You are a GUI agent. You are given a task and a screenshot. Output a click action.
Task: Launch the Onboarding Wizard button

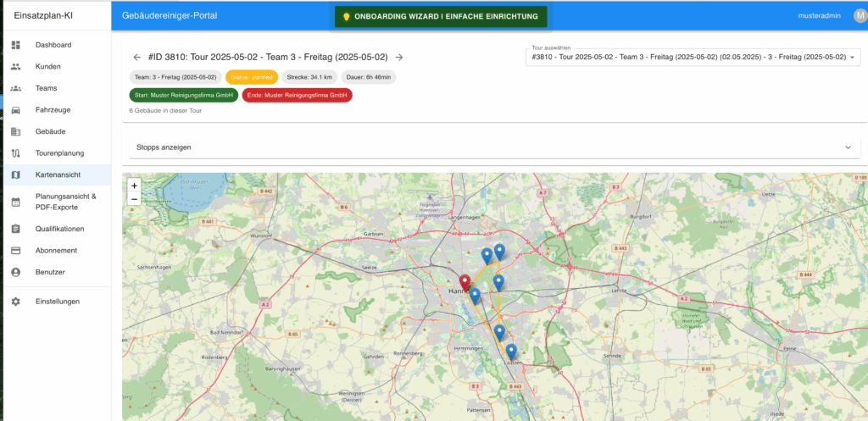tap(441, 17)
